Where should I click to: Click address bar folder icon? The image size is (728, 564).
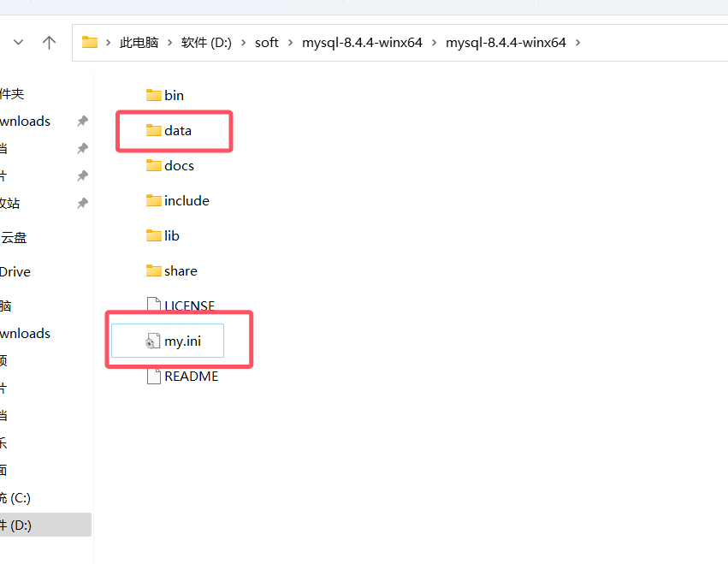point(90,42)
